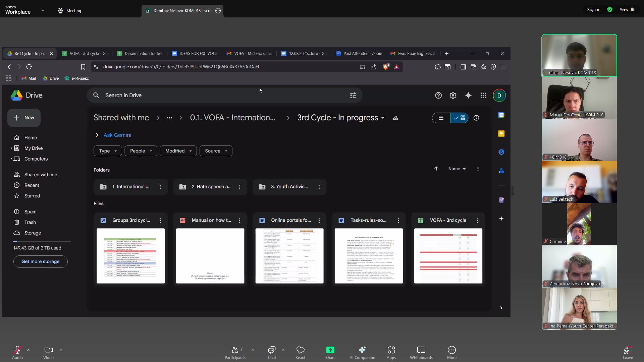
Task: Open the Modified filter dropdown
Action: (x=178, y=151)
